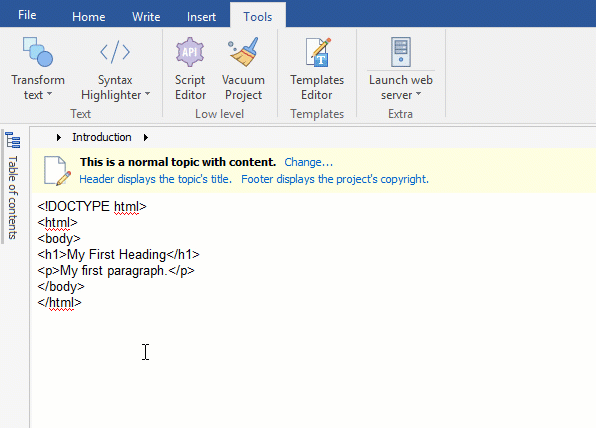This screenshot has height=428, width=596.
Task: Switch to the Write tab
Action: [x=146, y=17]
